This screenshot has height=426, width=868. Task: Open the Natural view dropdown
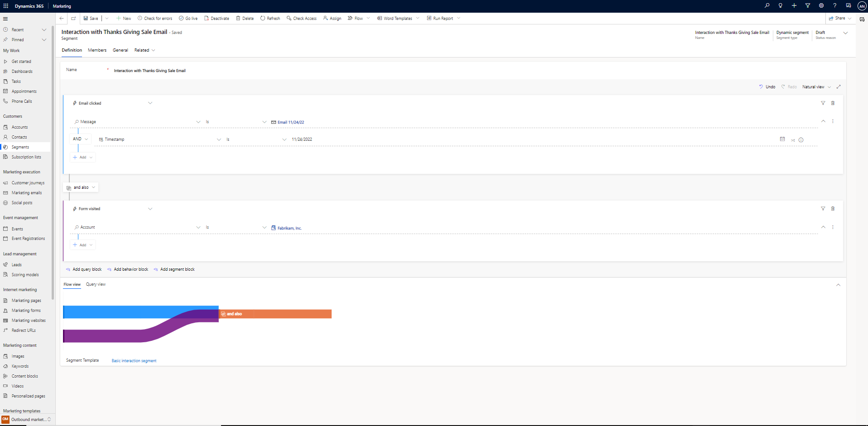point(830,86)
